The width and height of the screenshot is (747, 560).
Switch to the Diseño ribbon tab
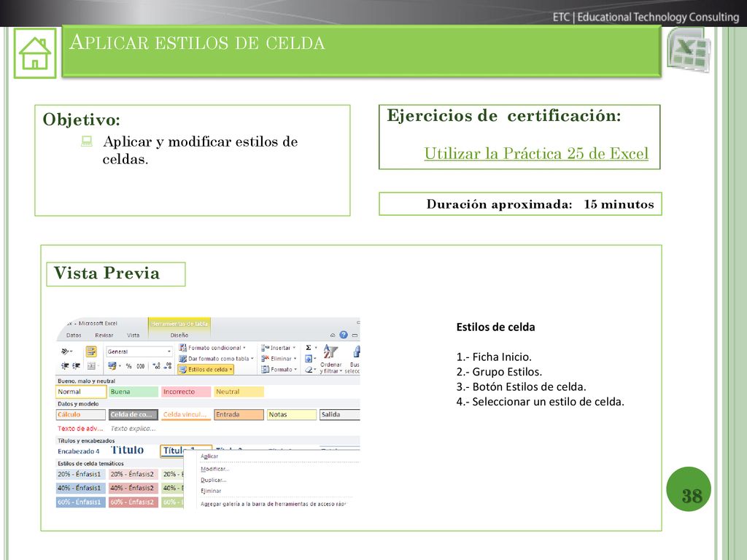click(x=179, y=335)
